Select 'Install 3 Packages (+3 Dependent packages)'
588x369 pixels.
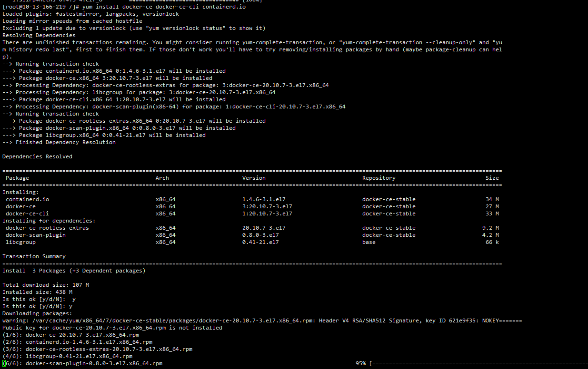74,271
